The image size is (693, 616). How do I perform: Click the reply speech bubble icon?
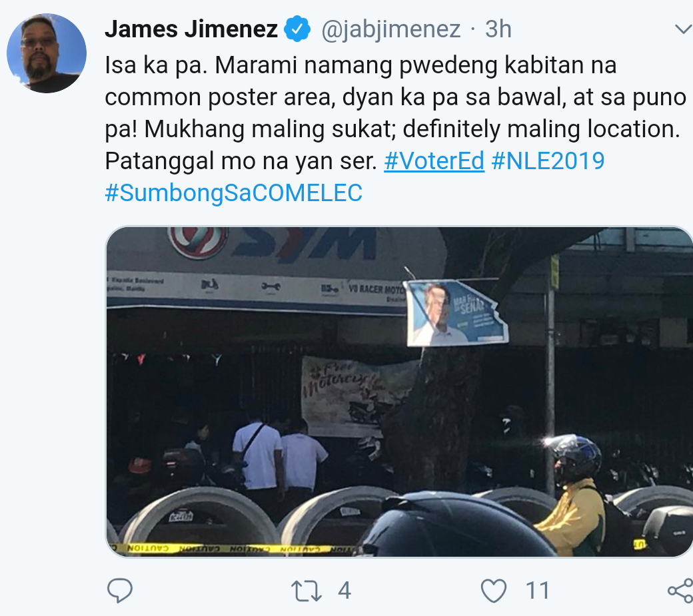click(x=120, y=591)
